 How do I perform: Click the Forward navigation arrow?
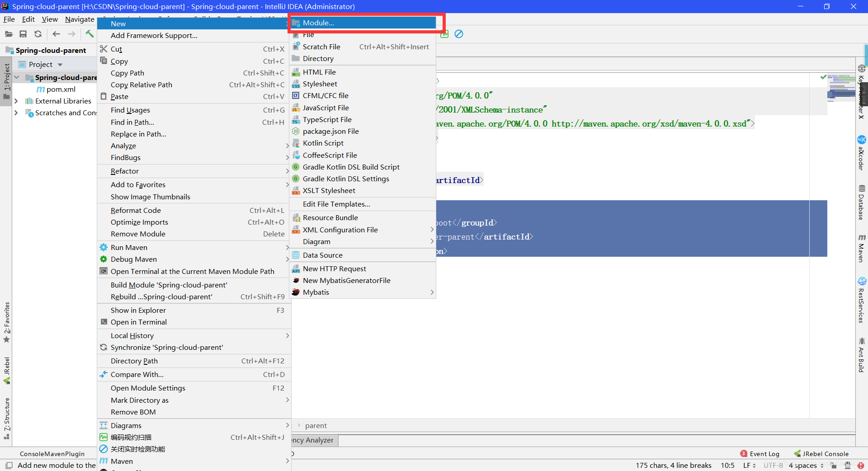click(71, 34)
